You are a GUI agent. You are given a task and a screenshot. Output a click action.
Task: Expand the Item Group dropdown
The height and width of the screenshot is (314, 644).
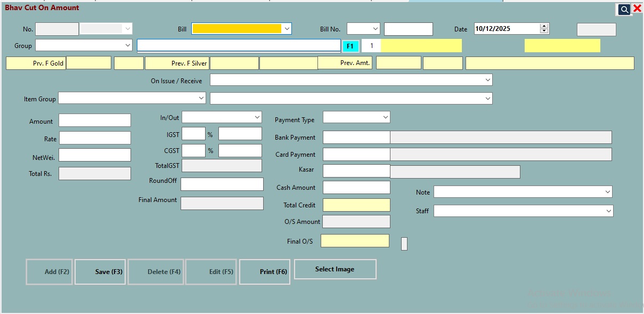click(x=201, y=98)
